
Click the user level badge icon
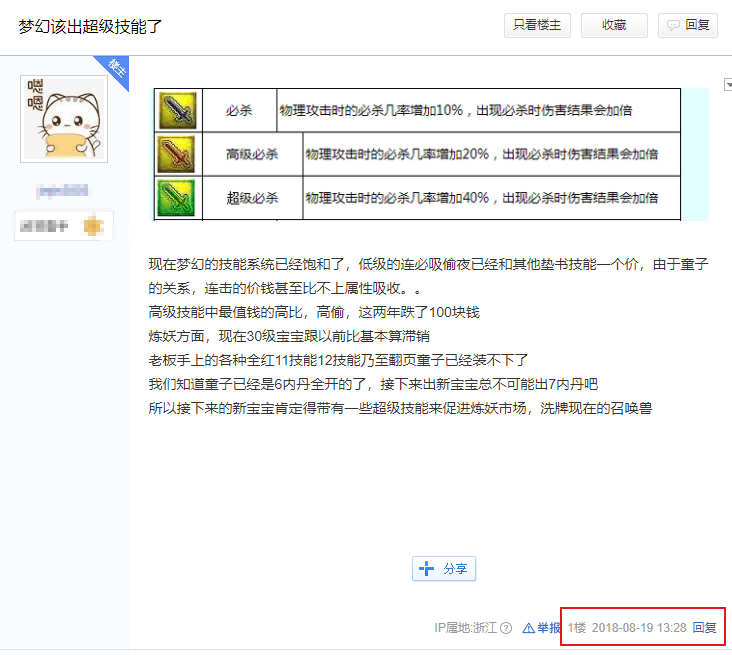(92, 225)
